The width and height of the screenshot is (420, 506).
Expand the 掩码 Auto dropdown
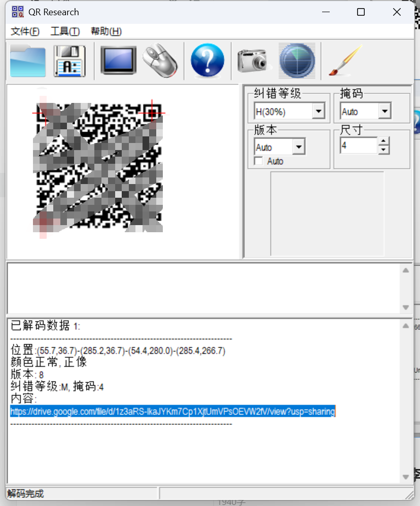point(385,112)
